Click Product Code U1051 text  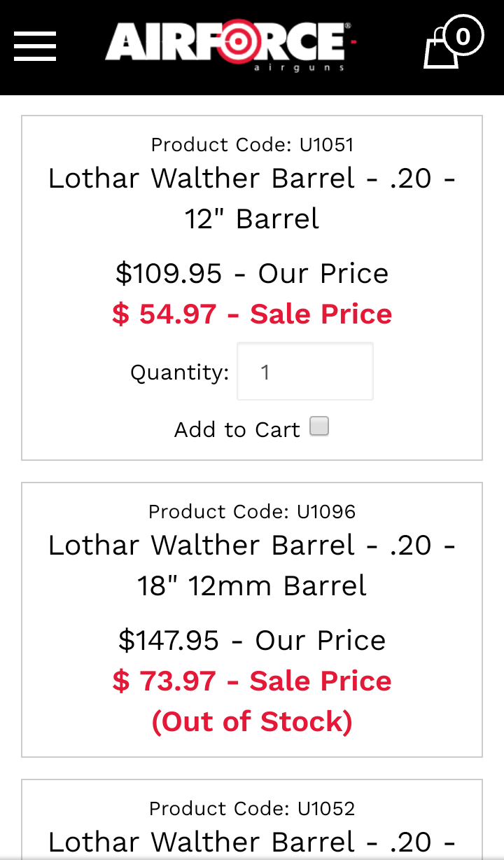pos(252,145)
